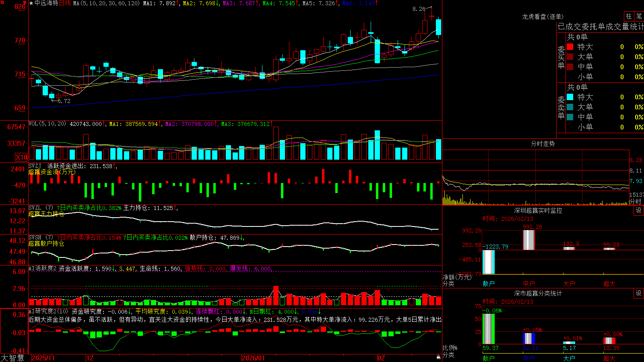Click the 中远海特 stock name
This screenshot has height=362, width=644.
point(46,3)
